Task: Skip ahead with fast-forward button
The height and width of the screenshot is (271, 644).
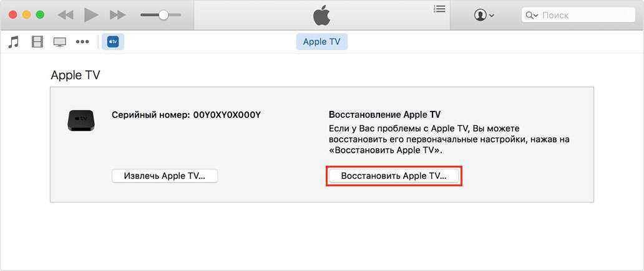Action: click(117, 15)
